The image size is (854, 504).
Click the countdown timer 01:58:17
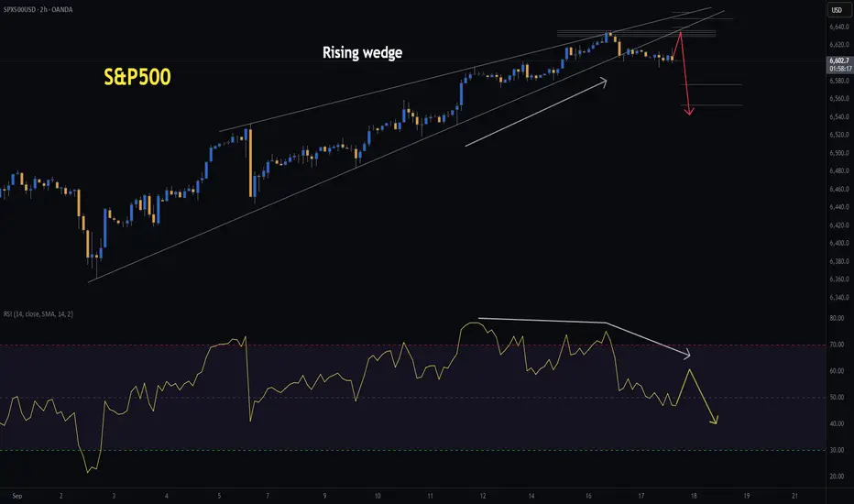(x=839, y=69)
